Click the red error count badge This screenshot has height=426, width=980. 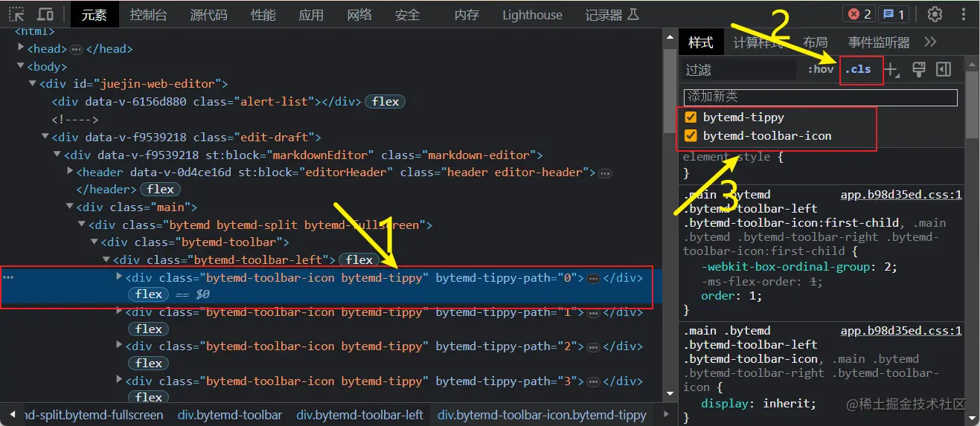pos(859,14)
